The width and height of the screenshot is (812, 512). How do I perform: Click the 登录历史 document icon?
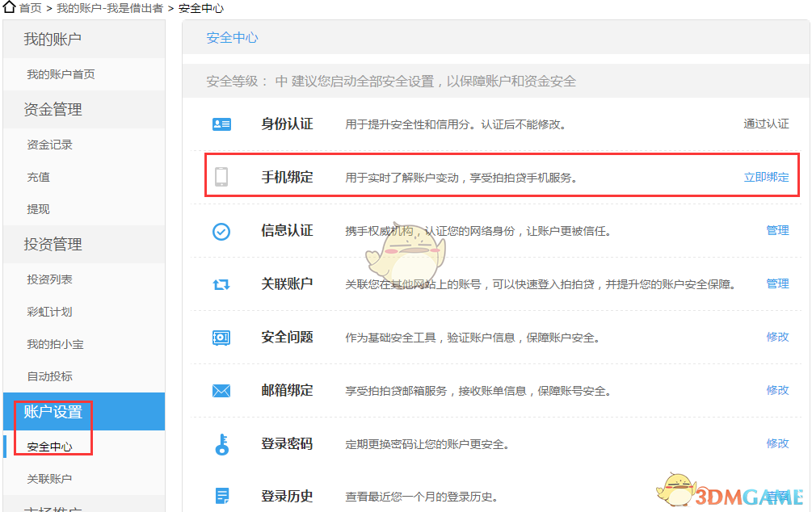(x=222, y=496)
